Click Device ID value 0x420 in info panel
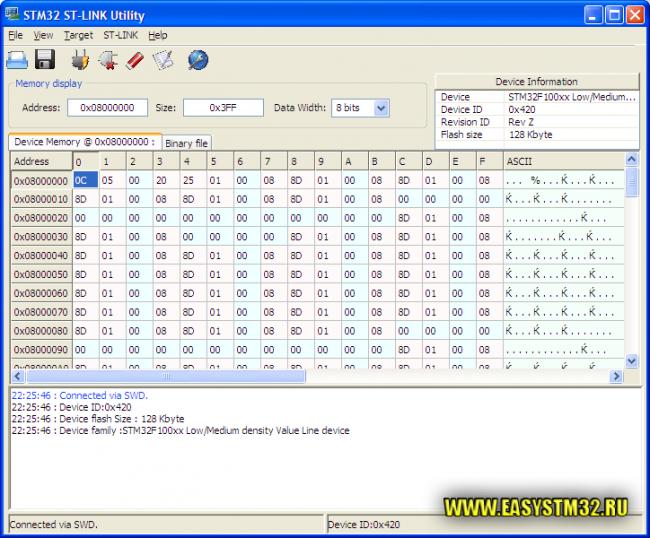The image size is (650, 538). click(x=521, y=109)
